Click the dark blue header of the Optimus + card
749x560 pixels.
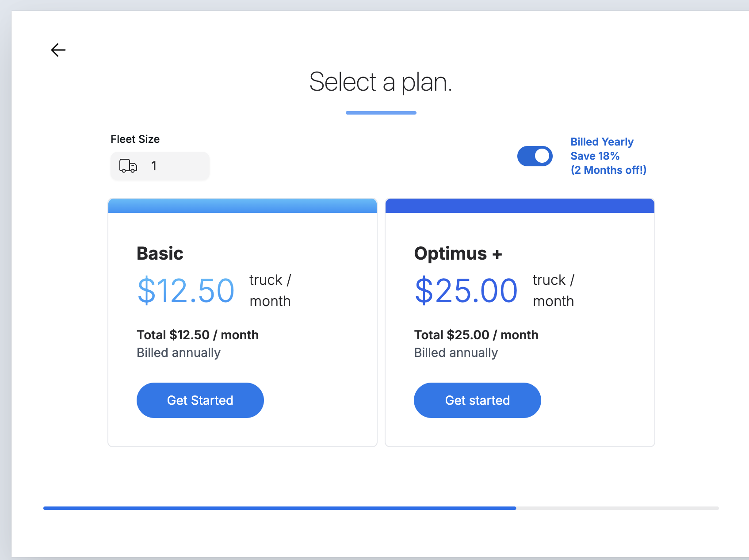click(x=520, y=206)
